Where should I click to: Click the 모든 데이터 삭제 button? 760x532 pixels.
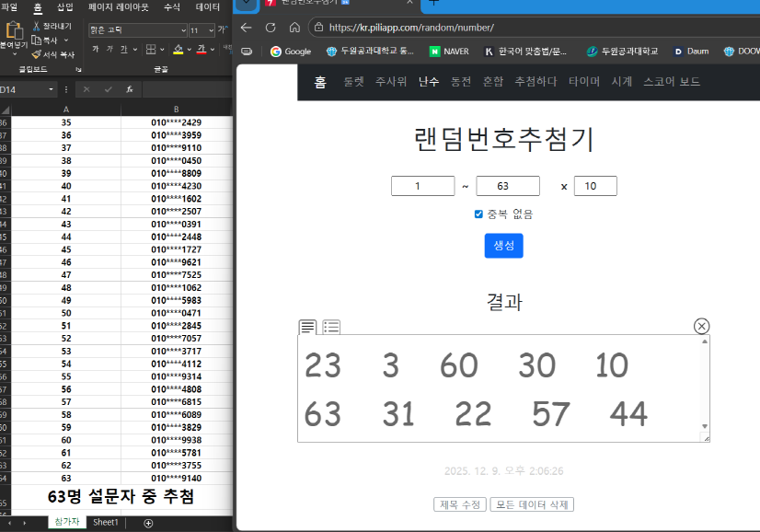coord(532,504)
